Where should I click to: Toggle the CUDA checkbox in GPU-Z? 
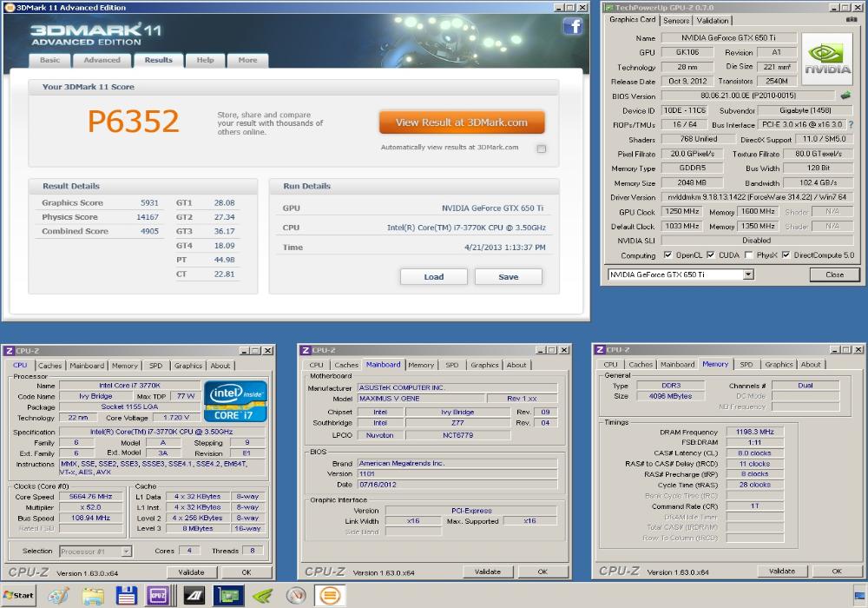pos(710,254)
